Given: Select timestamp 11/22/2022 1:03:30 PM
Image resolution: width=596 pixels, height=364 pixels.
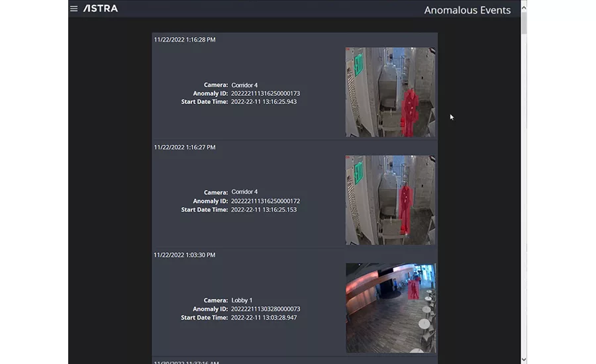Looking at the screenshot, I should 185,255.
